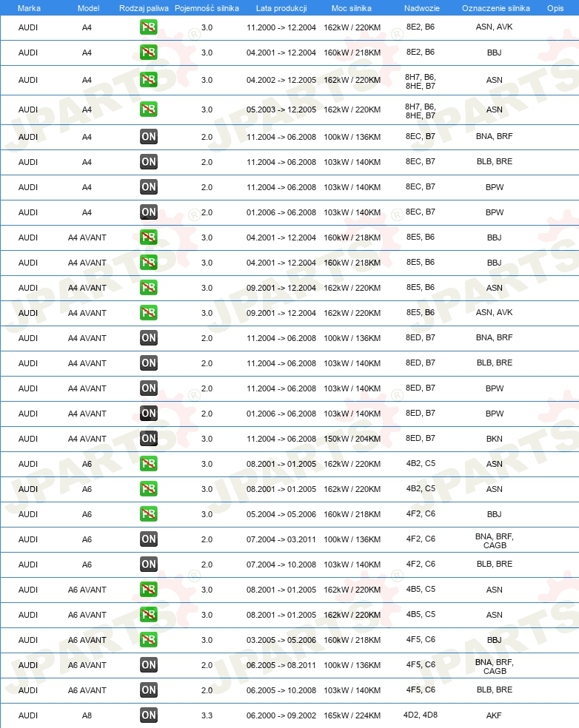Click petrol icon in A4 8E2 BBJ row
Image resolution: width=579 pixels, height=728 pixels.
(x=149, y=53)
